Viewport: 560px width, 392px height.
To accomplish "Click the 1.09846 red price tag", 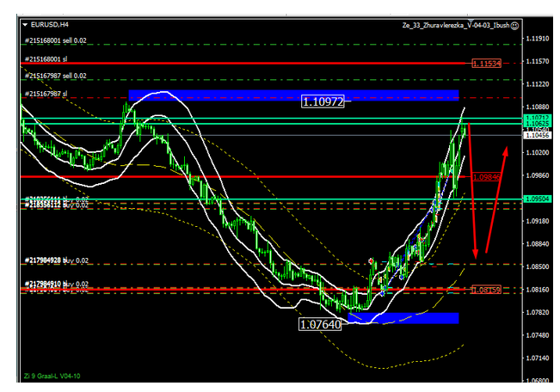I will [x=487, y=175].
